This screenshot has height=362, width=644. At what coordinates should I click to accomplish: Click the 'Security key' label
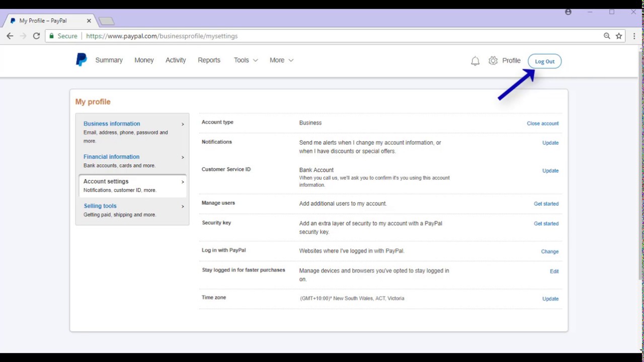(216, 223)
